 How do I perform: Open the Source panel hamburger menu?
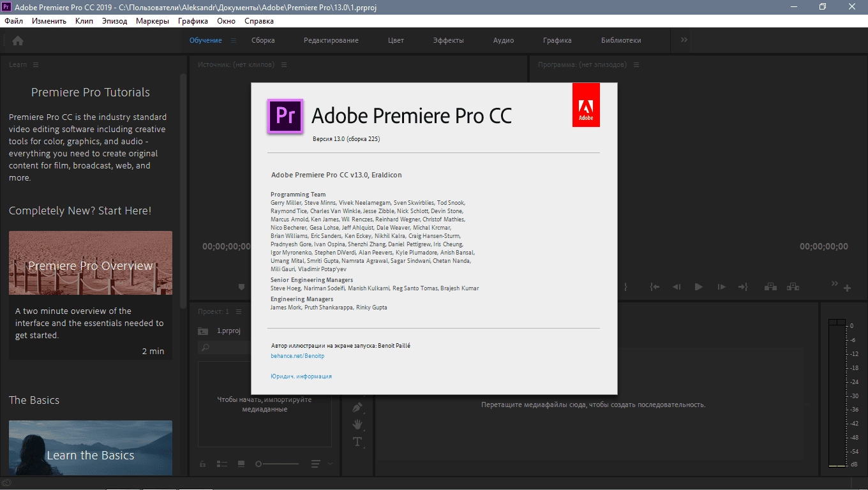click(284, 64)
